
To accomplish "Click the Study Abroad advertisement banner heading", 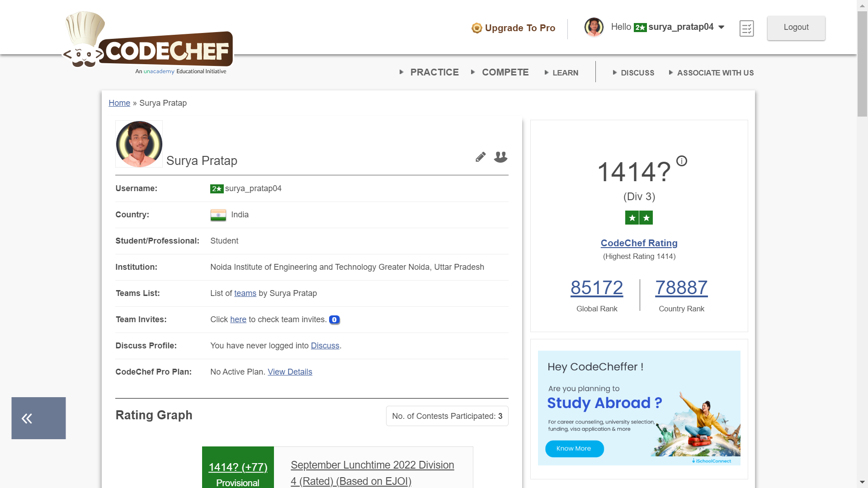I will pos(604,403).
